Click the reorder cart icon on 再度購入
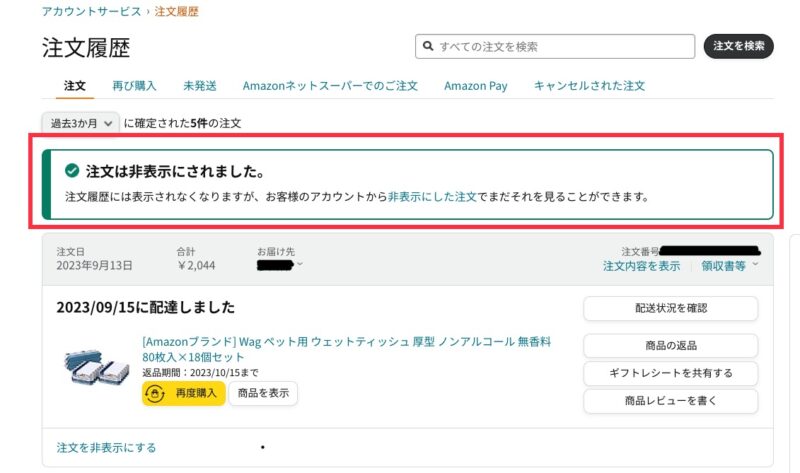Viewport: 800px width, 473px height. [155, 393]
